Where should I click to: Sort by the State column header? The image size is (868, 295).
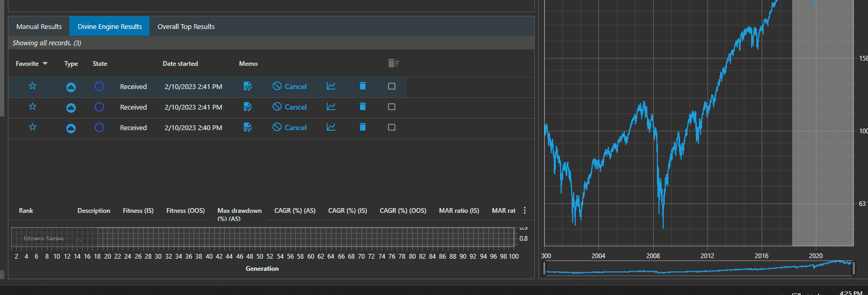(x=100, y=64)
